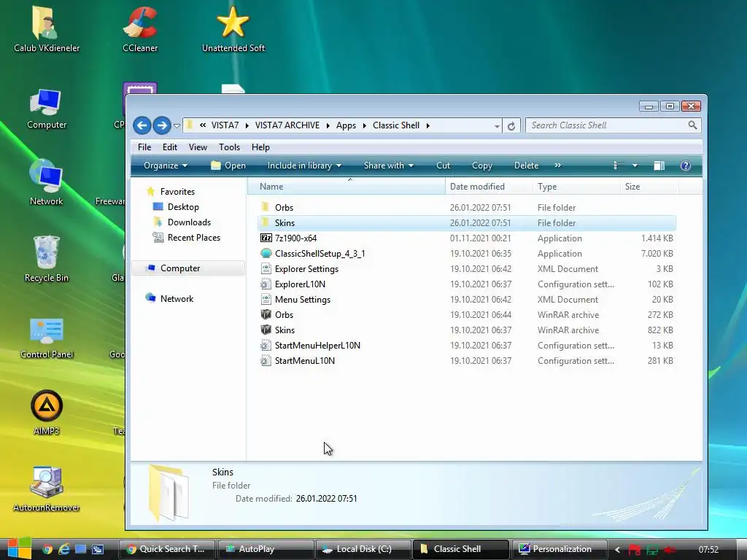This screenshot has width=747, height=560.
Task: Click the Open toolbar button
Action: coord(228,166)
